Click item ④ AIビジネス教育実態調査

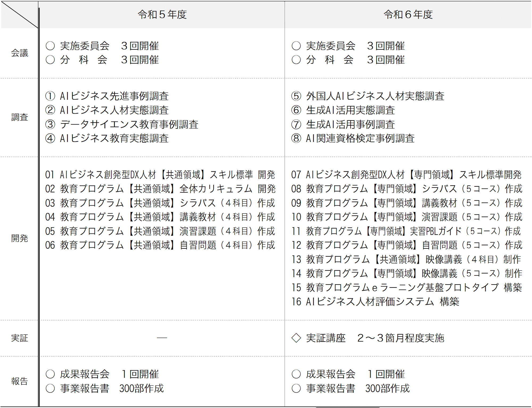coord(107,138)
